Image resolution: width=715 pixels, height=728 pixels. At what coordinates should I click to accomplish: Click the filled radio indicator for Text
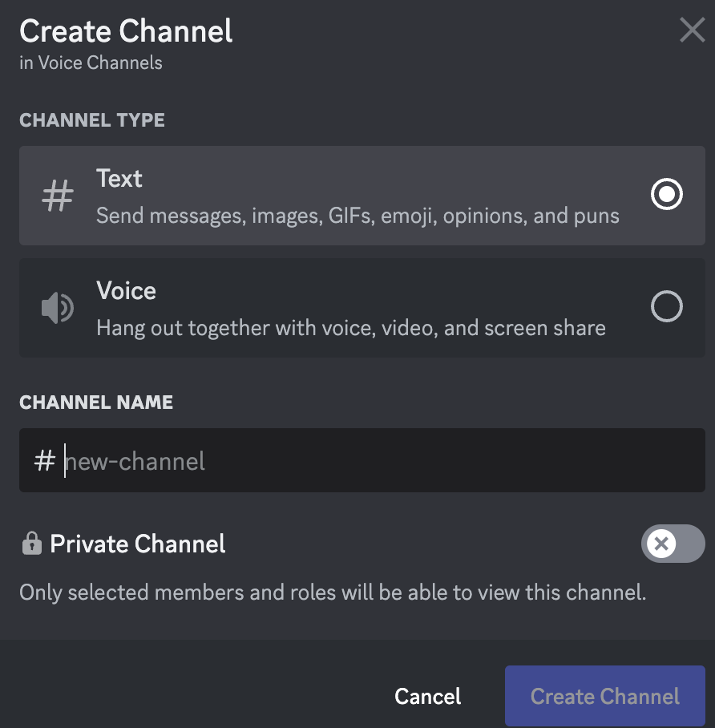point(666,194)
